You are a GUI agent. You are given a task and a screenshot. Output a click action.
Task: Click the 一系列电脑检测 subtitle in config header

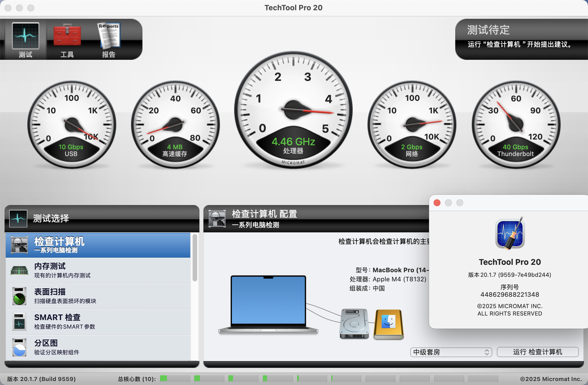tap(256, 225)
